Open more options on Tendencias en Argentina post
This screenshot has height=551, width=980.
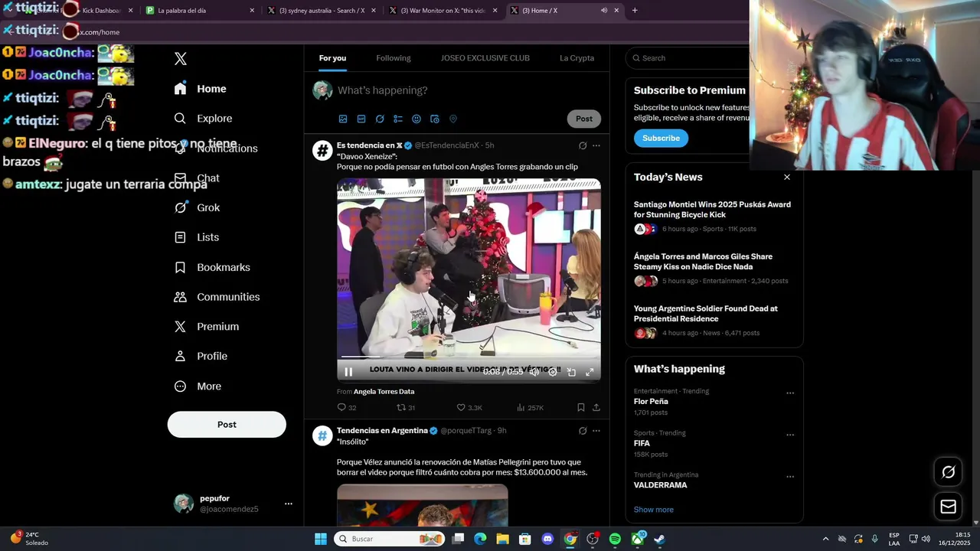pyautogui.click(x=596, y=431)
